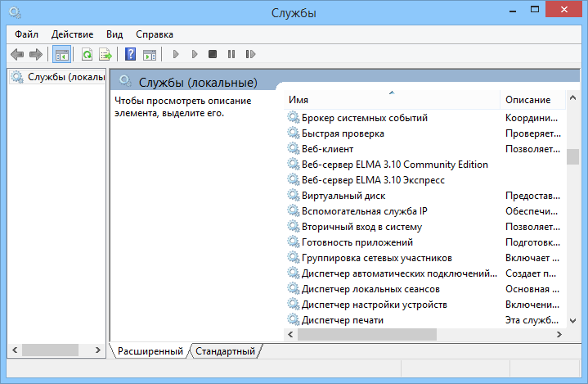Click the Описание column header
Screen dimensions: 588x384
(x=527, y=99)
